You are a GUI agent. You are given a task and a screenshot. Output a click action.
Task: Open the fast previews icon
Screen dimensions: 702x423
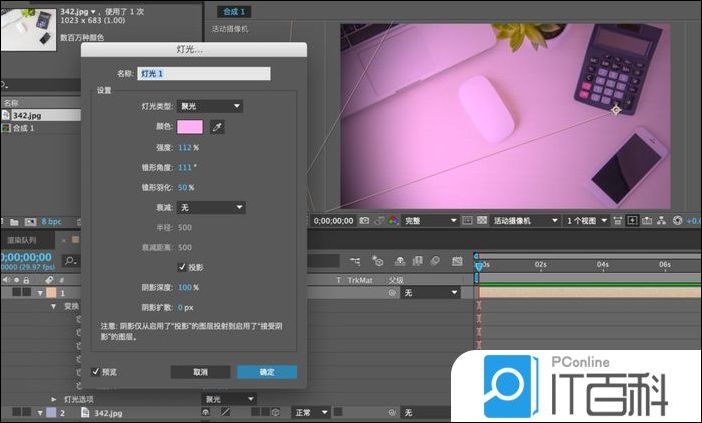coord(632,220)
